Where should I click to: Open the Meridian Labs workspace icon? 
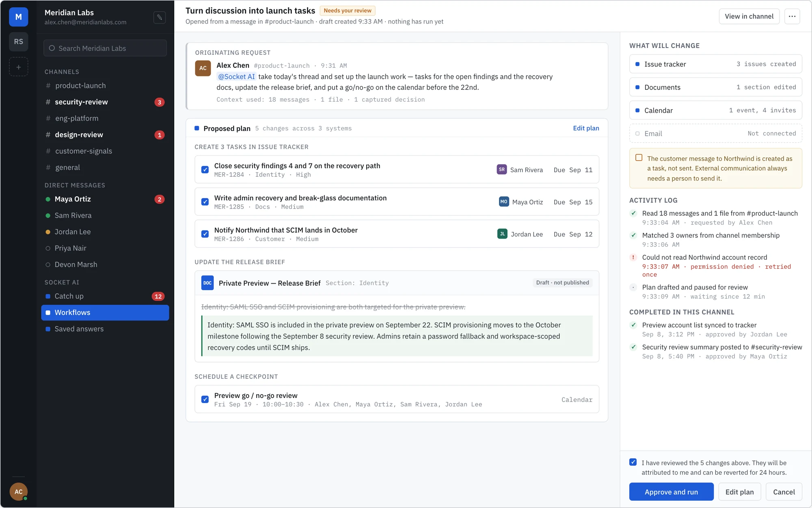pos(19,17)
